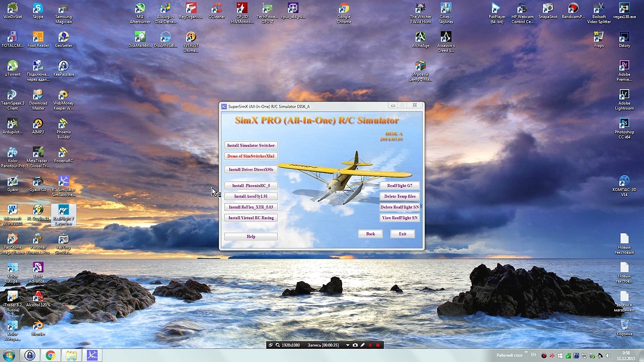
Task: Select CPUID HWMonitor desktop icon
Action: [242, 14]
